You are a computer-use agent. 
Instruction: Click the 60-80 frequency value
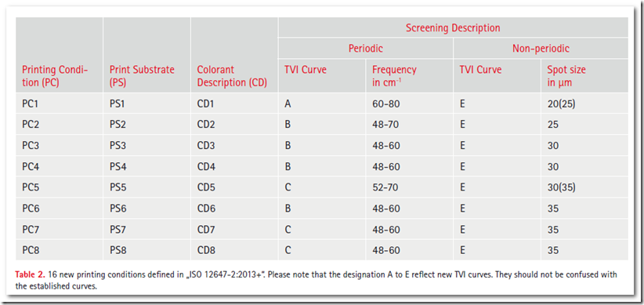385,104
